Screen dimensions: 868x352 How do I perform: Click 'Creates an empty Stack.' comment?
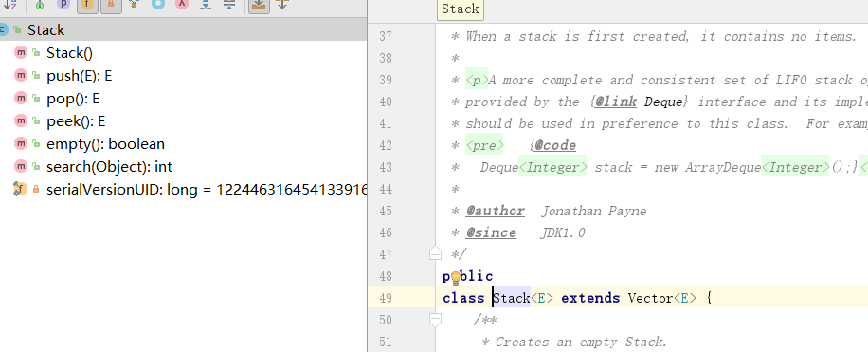[581, 342]
